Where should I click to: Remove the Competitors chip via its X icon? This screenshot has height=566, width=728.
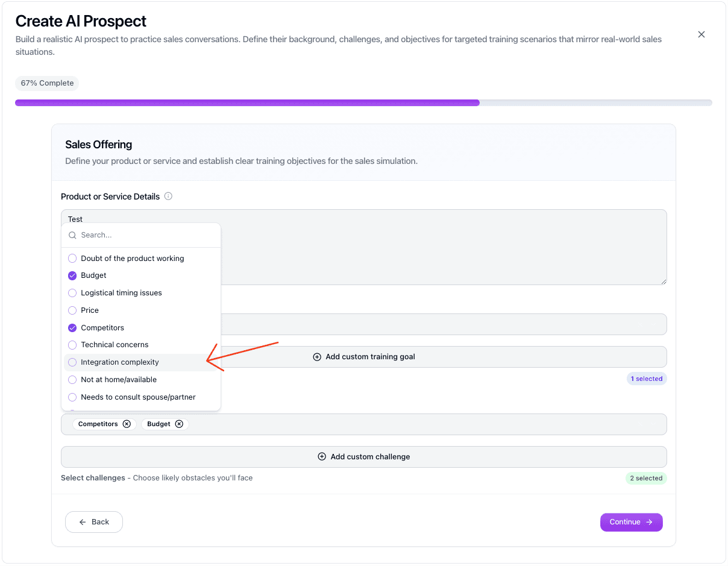tap(127, 424)
